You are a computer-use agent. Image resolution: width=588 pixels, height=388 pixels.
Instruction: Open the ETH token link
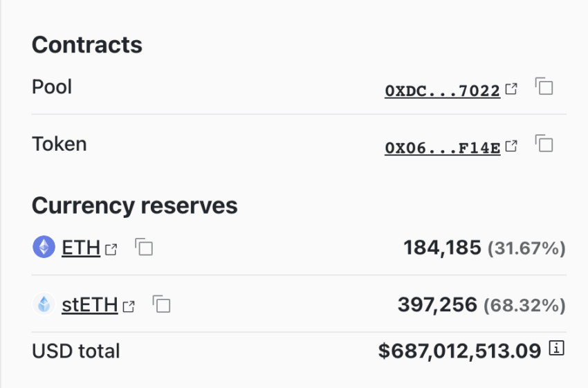(x=81, y=248)
